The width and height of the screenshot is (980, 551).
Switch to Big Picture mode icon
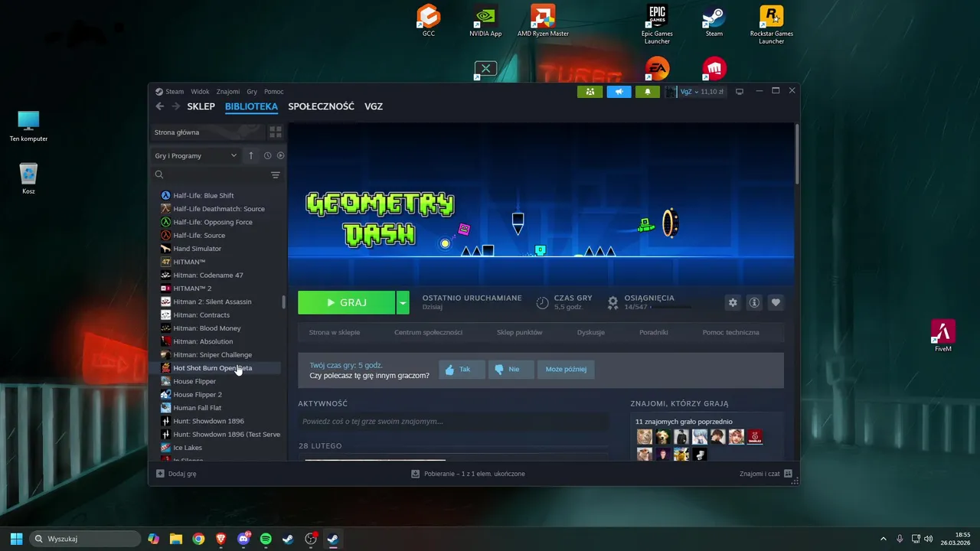740,92
